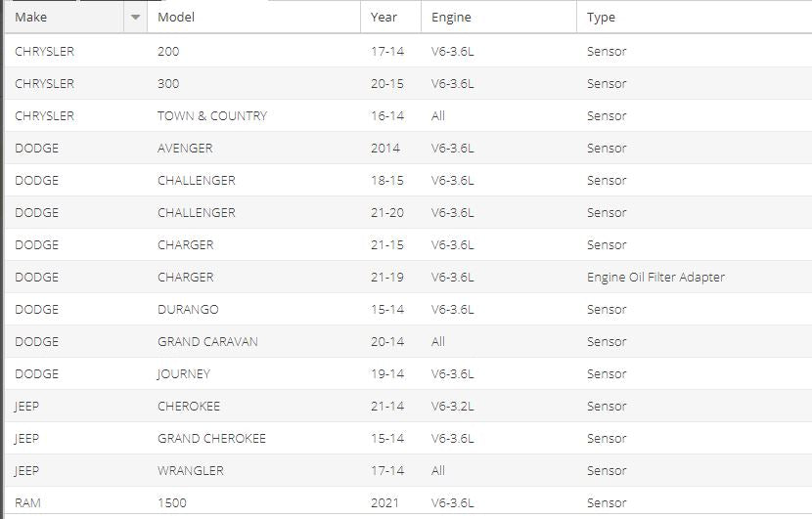Select the Chrysler 200 row
812x519 pixels.
click(x=408, y=51)
